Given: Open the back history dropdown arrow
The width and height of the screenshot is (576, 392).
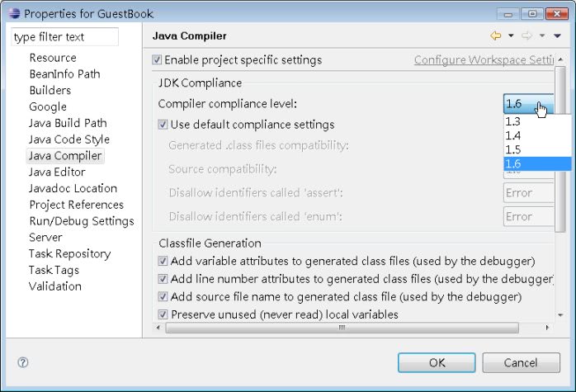Looking at the screenshot, I should 511,35.
